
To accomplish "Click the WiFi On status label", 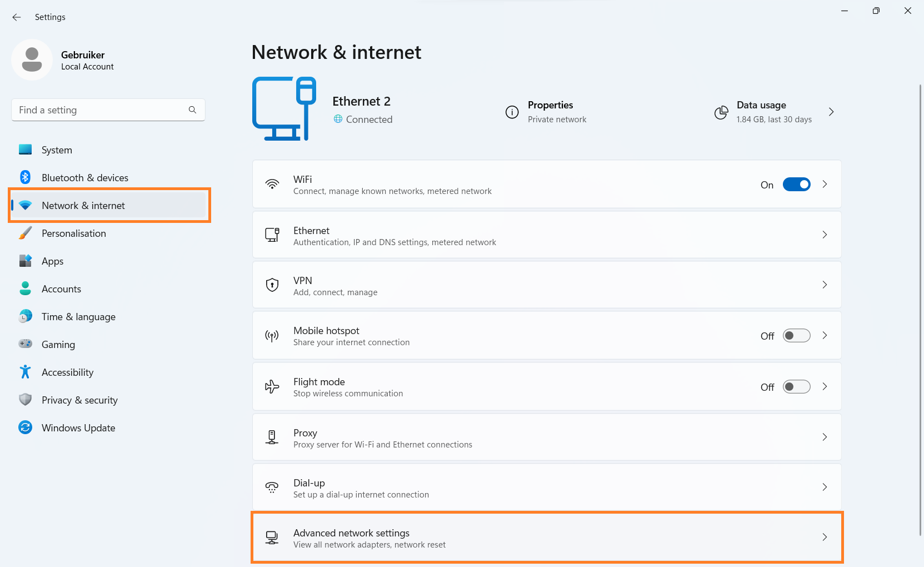I will 767,185.
